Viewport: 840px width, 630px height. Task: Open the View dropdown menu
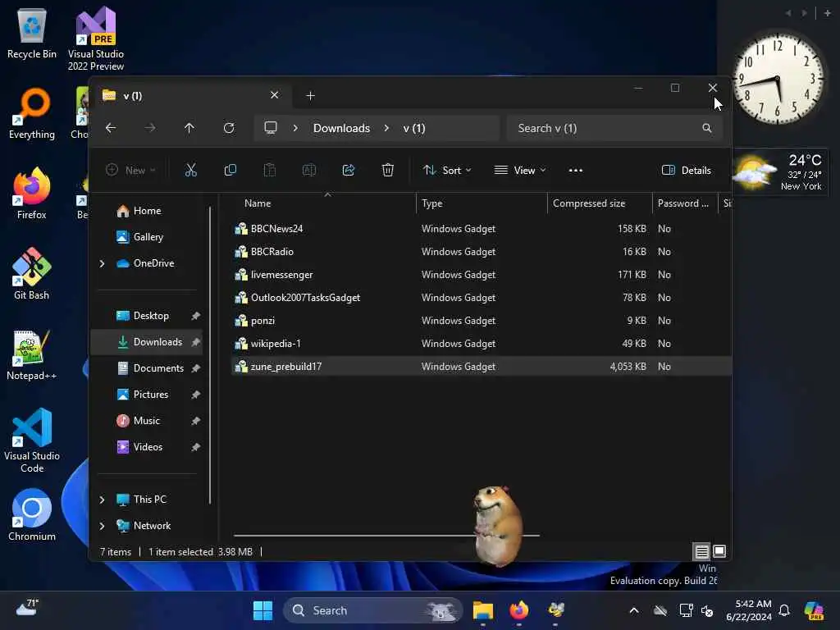[519, 171]
